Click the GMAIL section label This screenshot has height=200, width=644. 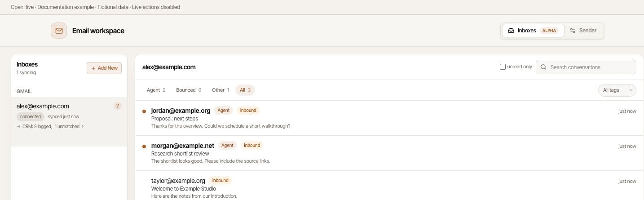click(24, 91)
